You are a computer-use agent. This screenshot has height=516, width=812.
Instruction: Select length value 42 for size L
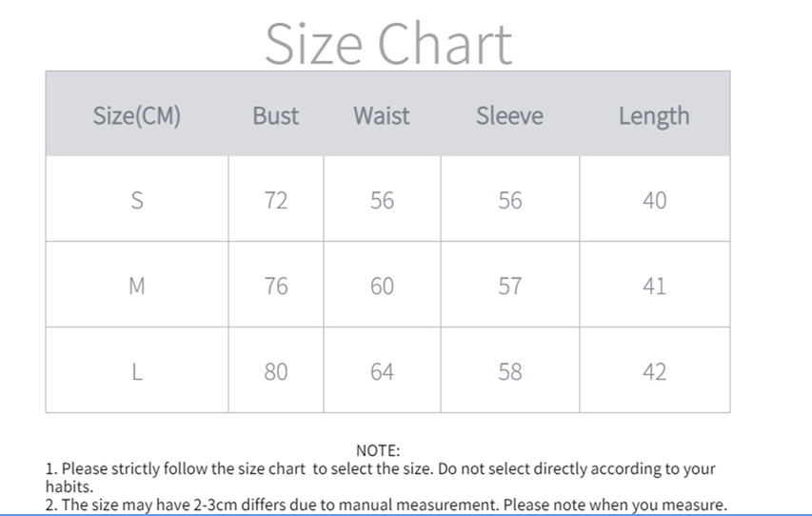(x=655, y=371)
